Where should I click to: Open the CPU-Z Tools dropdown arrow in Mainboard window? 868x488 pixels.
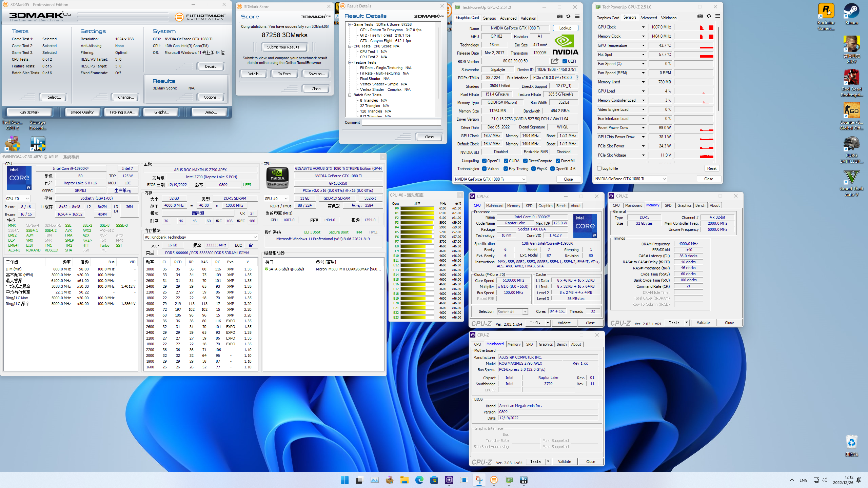548,462
